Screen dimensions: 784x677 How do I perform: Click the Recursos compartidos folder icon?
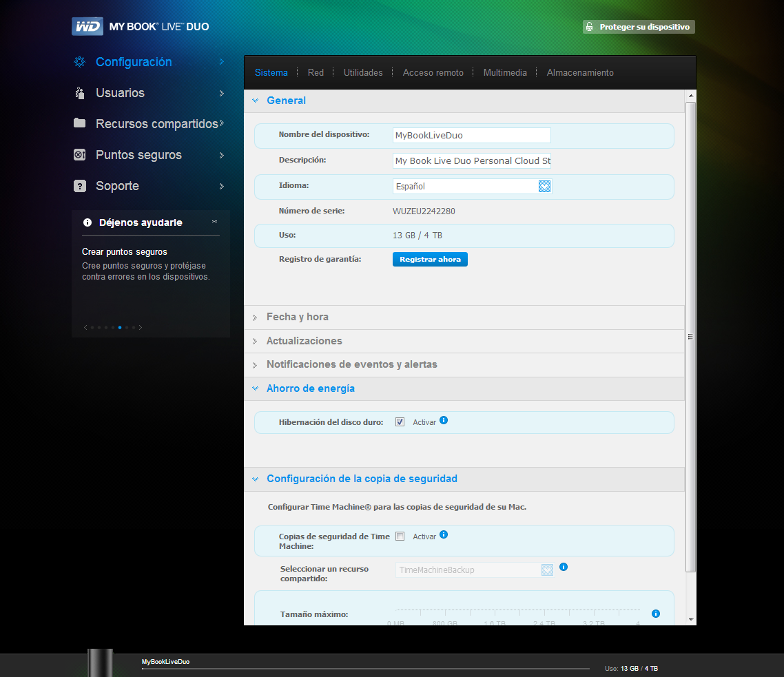(79, 123)
